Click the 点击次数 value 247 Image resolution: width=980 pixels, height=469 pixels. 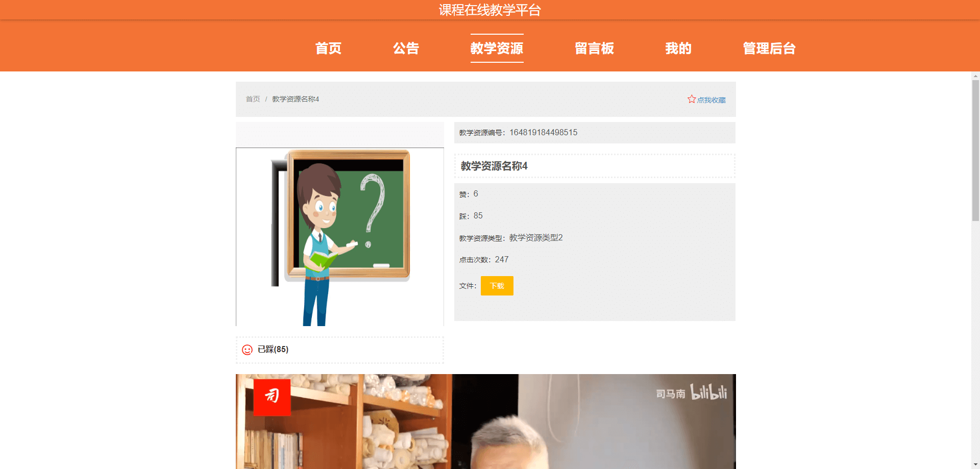point(502,260)
